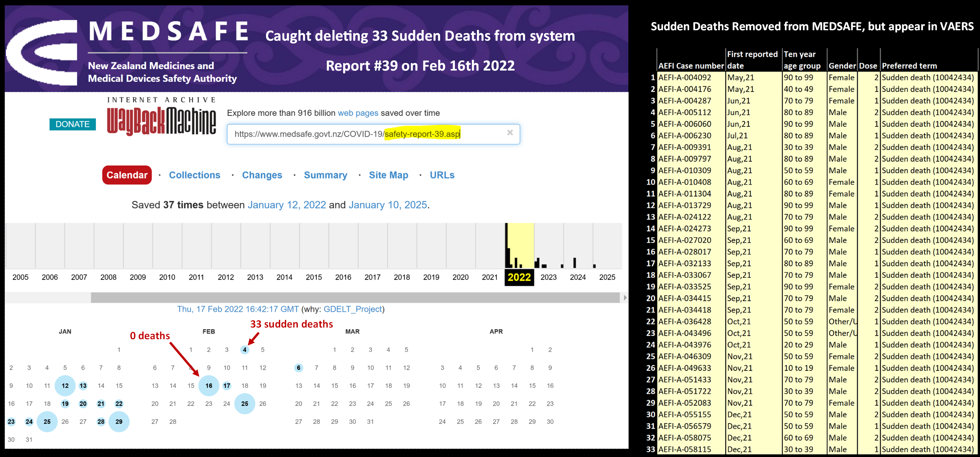Click case number AEFI-A-049633
The width and height of the screenshot is (980, 457).
(x=684, y=368)
